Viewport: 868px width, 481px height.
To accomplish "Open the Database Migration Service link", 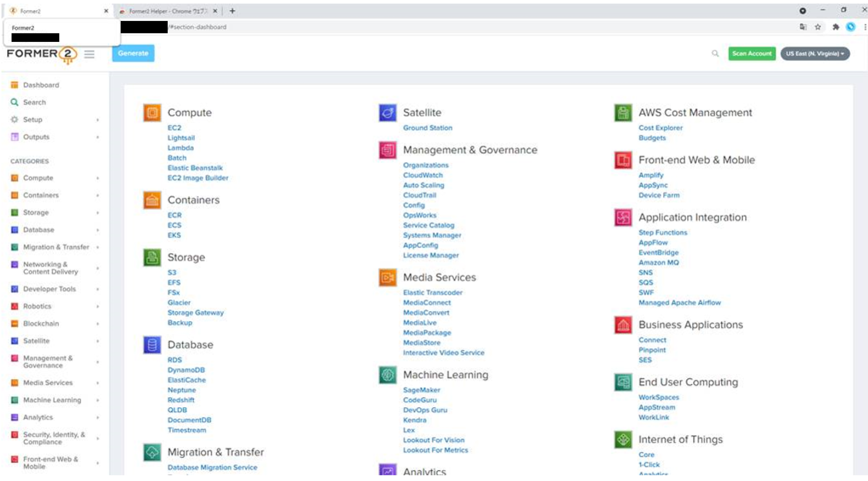I will click(213, 468).
